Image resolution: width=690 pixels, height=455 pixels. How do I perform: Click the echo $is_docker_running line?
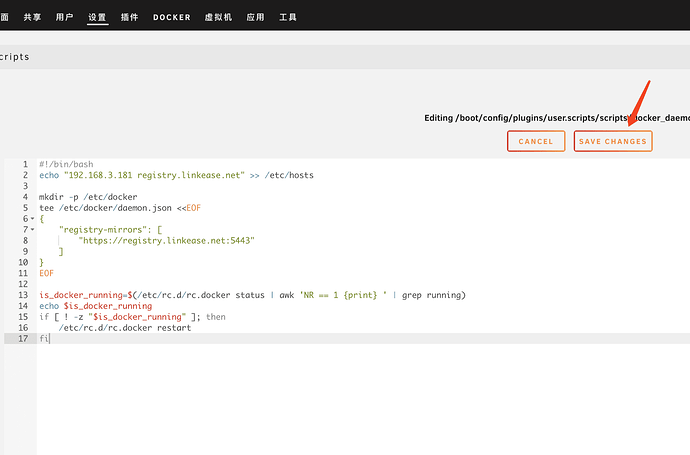(95, 306)
